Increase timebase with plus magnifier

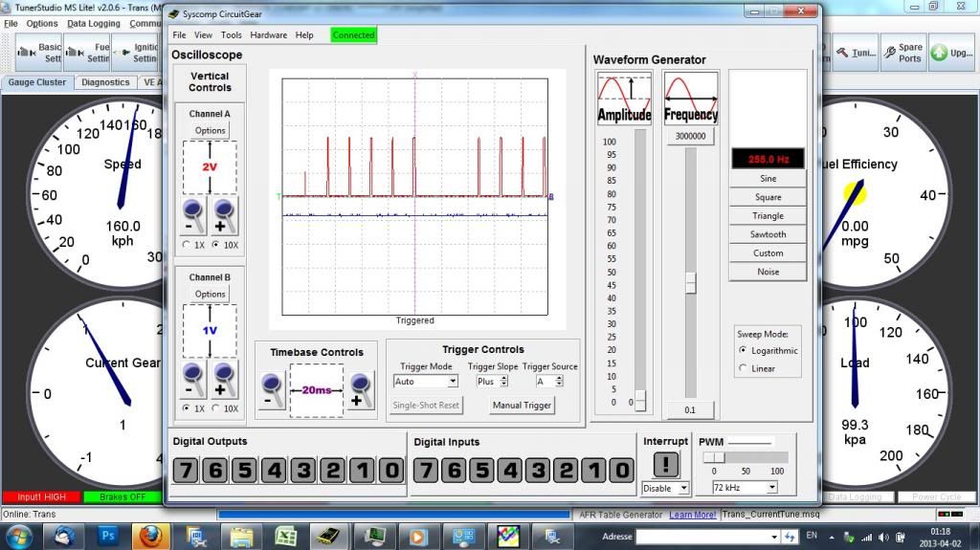tap(361, 390)
